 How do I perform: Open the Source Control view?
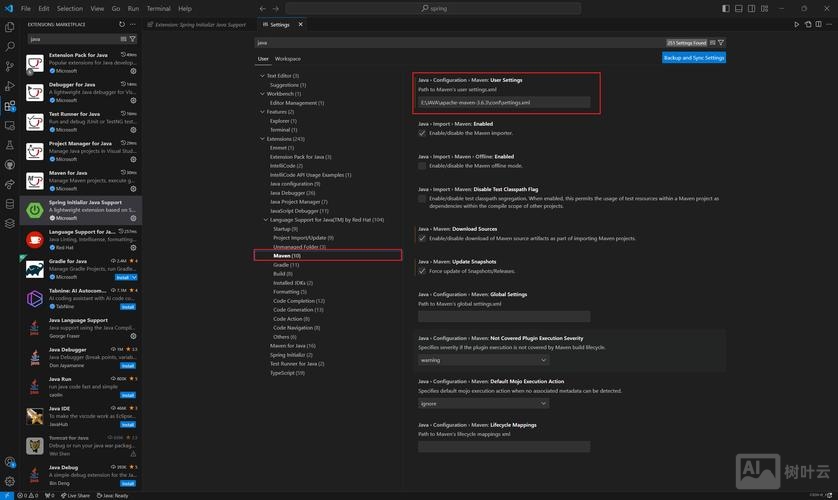[x=10, y=66]
